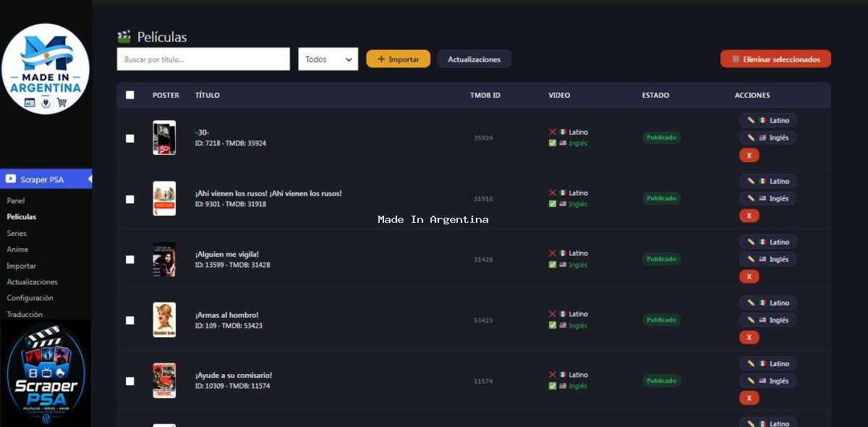Open the Series section
This screenshot has height=427, width=868.
(17, 233)
